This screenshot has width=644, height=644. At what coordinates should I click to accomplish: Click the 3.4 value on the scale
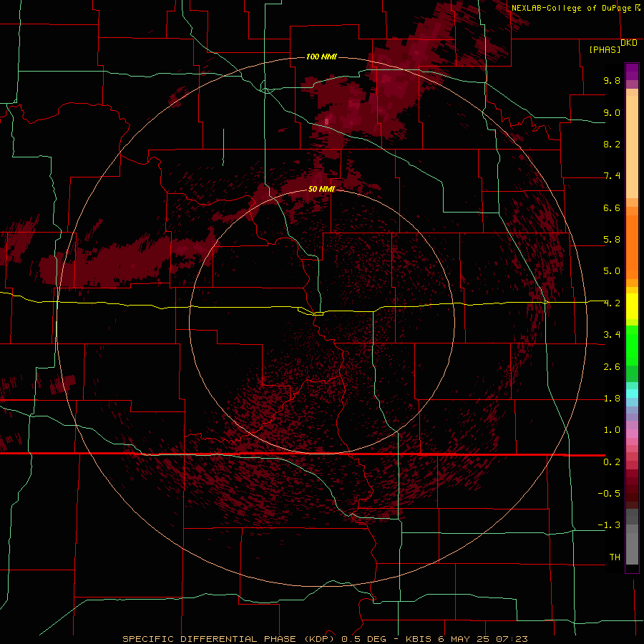(x=612, y=335)
